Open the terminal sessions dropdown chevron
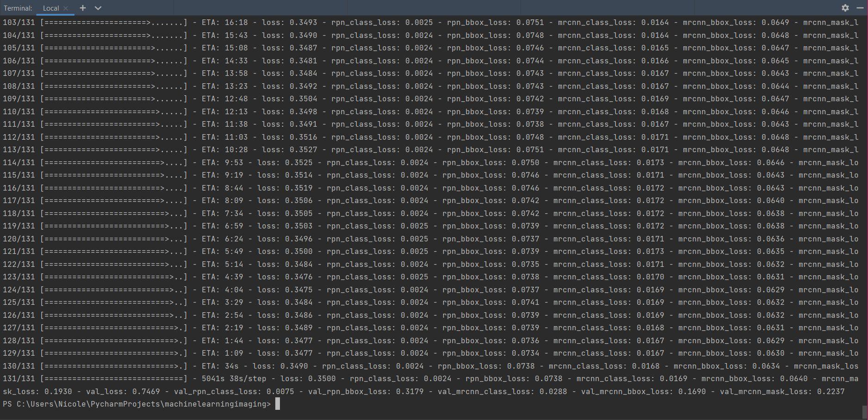Screen dimensions: 868x420 click(98, 8)
